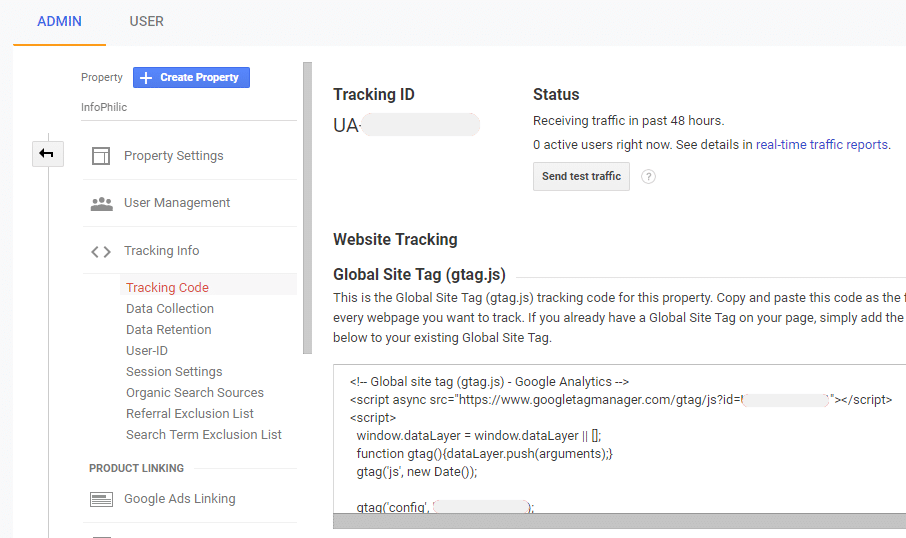906x538 pixels.
Task: Click the InfoPhilic property name
Action: pyautogui.click(x=104, y=107)
